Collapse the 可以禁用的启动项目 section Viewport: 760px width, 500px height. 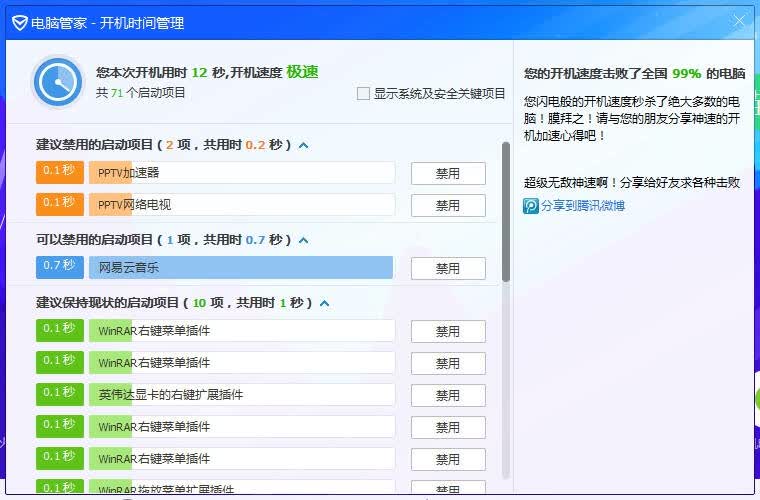(x=304, y=240)
